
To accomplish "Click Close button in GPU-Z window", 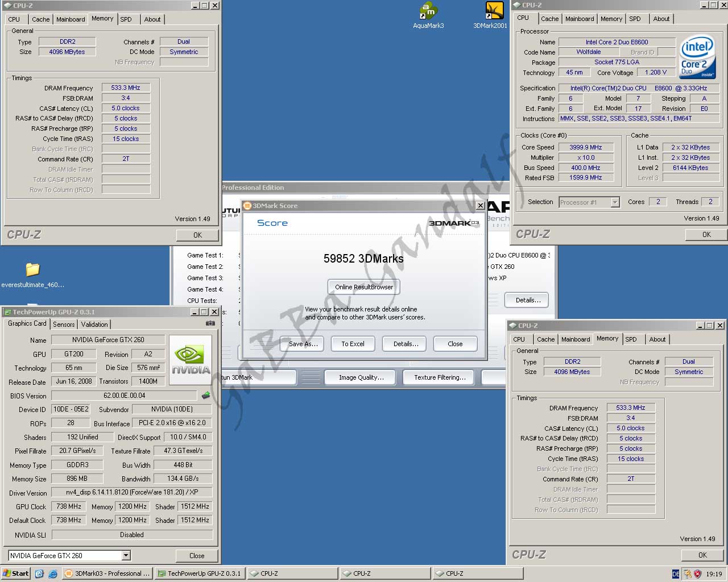I will (x=197, y=555).
